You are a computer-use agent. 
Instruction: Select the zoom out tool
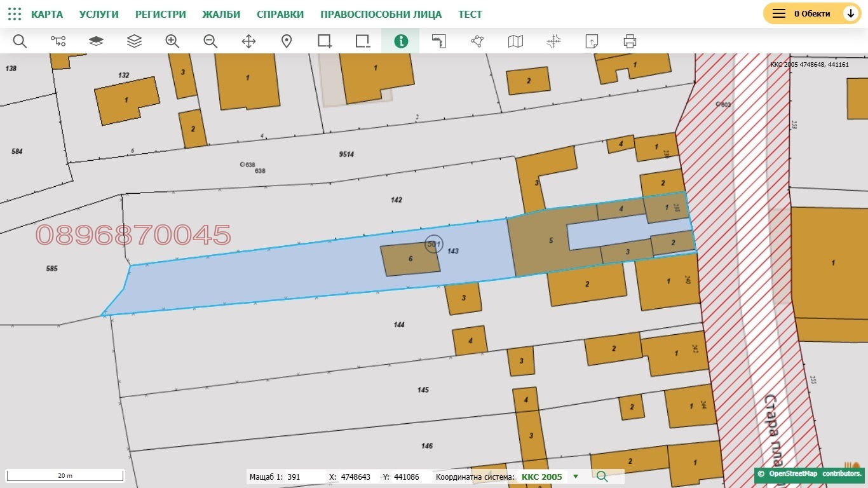pyautogui.click(x=210, y=41)
